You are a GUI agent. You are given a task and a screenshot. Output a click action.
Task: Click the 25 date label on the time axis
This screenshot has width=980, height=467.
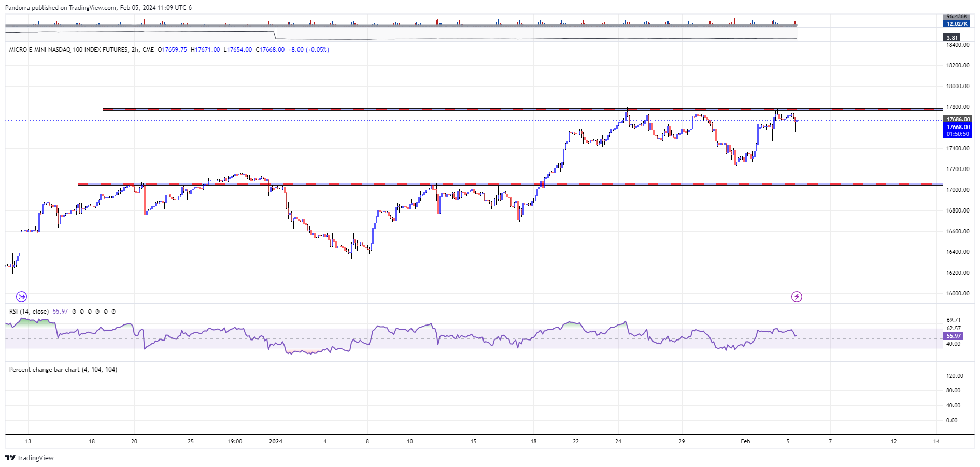[191, 441]
